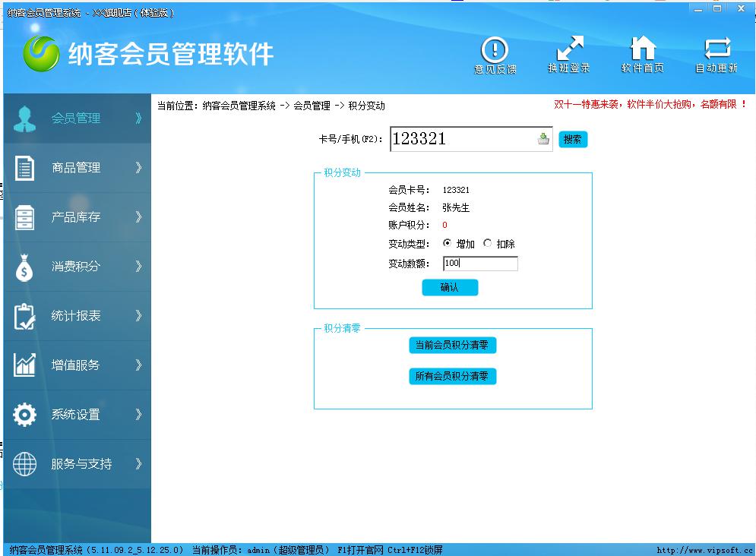Click the 搜索 search button
The width and height of the screenshot is (756, 556).
click(573, 139)
